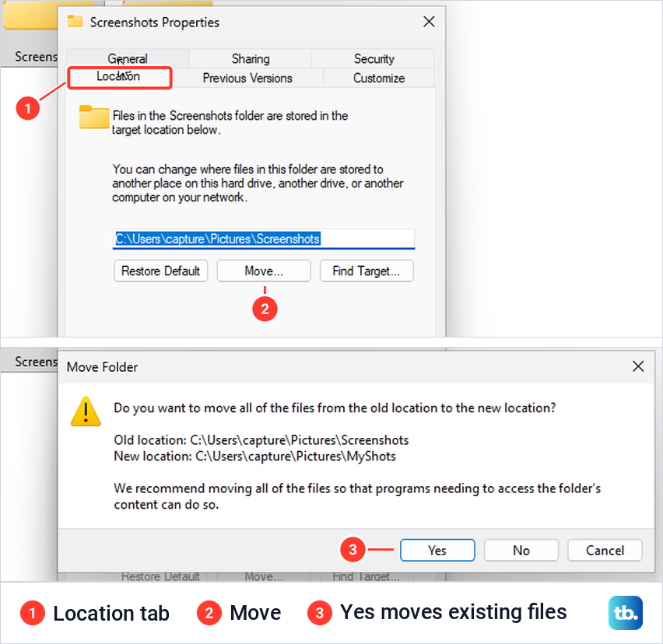Click 'Files in the Screenshots folder are stored' text
Image resolution: width=663 pixels, height=644 pixels.
[x=230, y=123]
